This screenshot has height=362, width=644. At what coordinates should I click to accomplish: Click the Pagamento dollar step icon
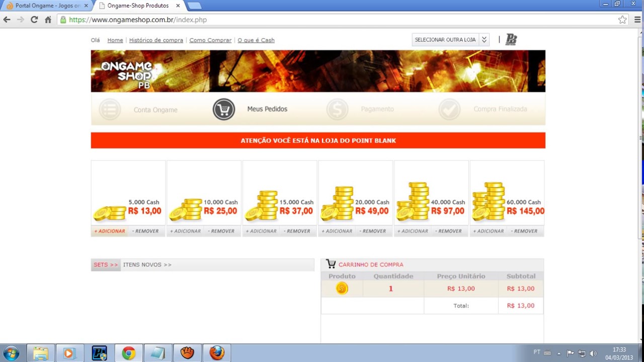pos(338,109)
